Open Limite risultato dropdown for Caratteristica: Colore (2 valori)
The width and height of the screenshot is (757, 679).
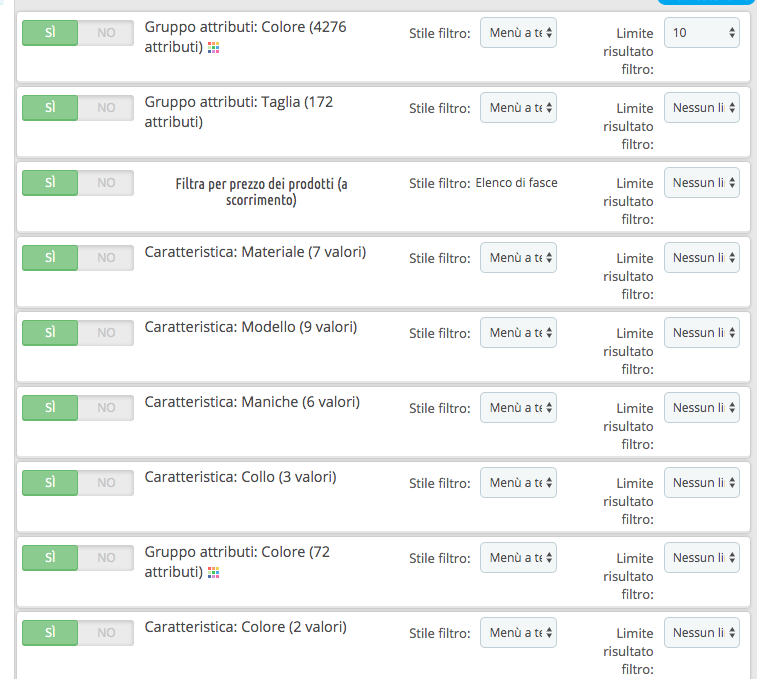pos(702,633)
